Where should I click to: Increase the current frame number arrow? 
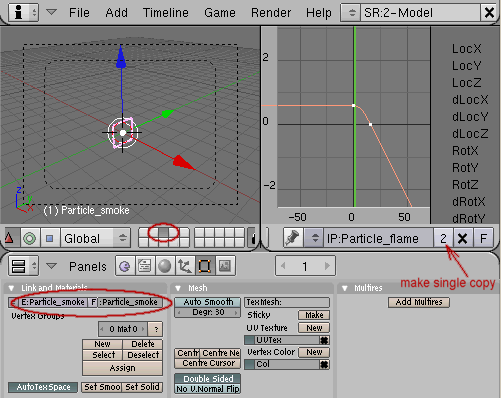(327, 266)
